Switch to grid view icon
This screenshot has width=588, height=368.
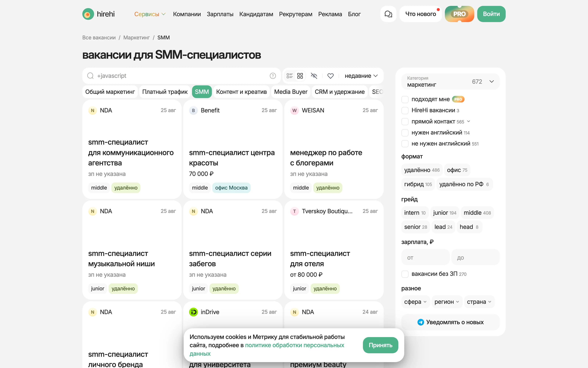300,76
